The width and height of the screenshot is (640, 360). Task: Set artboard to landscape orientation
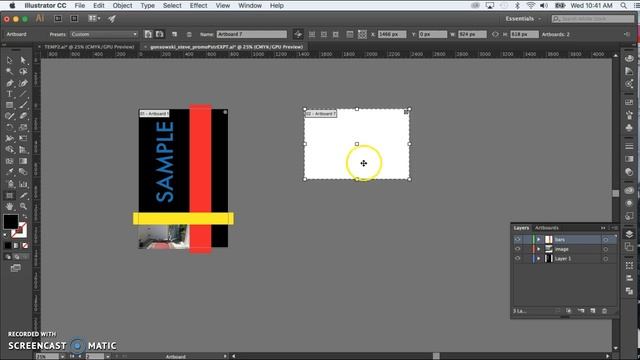160,34
